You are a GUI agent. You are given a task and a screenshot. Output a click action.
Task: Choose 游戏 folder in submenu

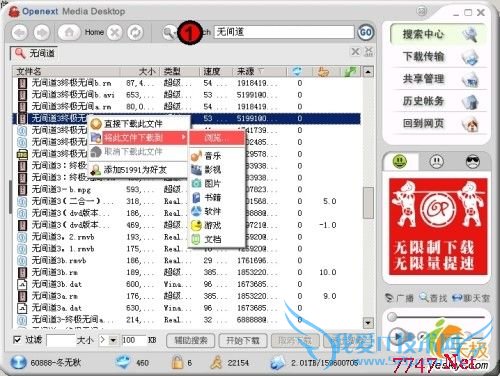pos(216,225)
